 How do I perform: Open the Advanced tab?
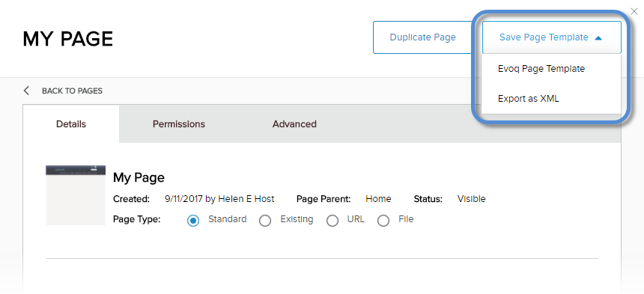[x=294, y=124]
